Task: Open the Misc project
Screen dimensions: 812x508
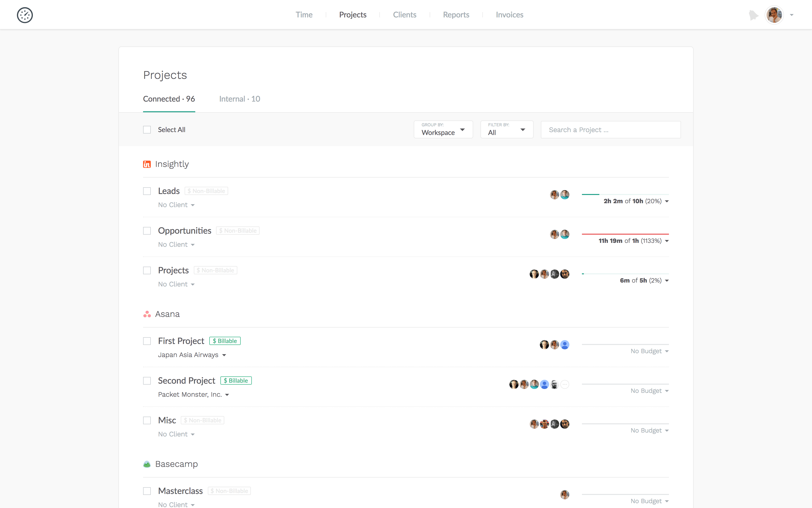Action: pyautogui.click(x=167, y=420)
